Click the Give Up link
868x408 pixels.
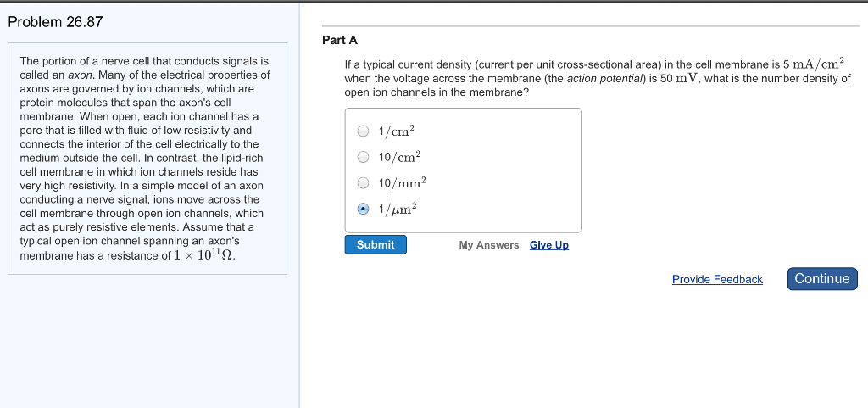[549, 245]
